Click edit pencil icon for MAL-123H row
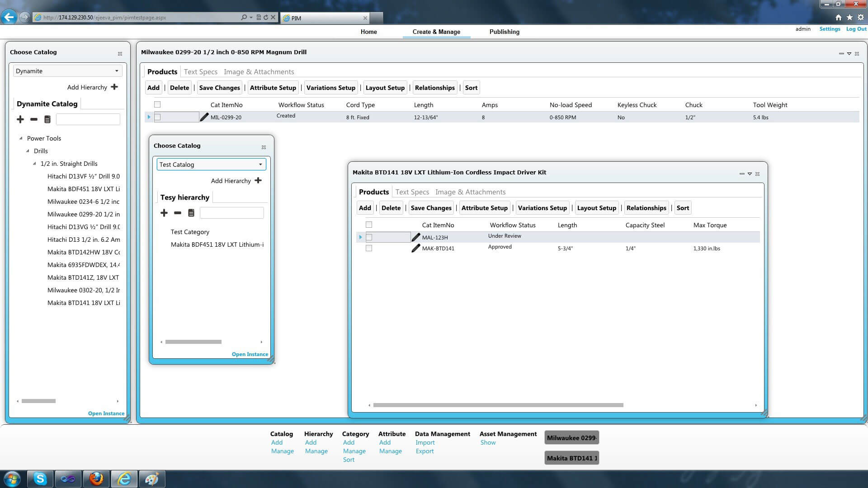The height and width of the screenshot is (488, 868). coord(416,237)
